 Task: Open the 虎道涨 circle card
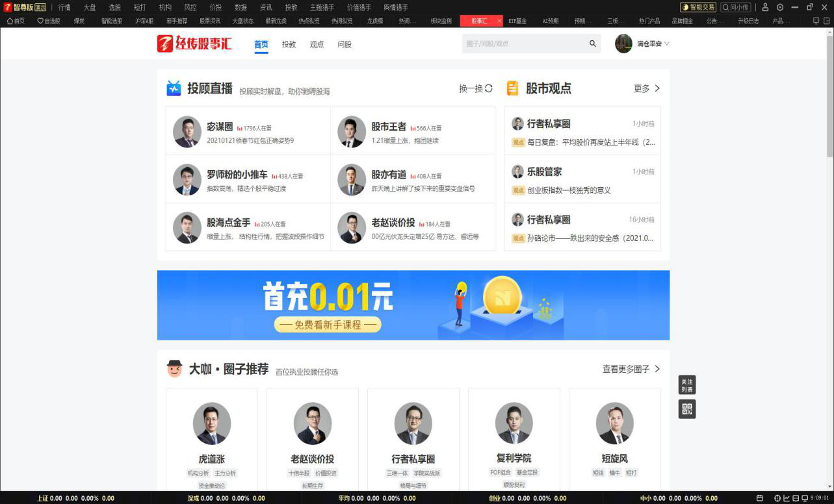tap(212, 440)
